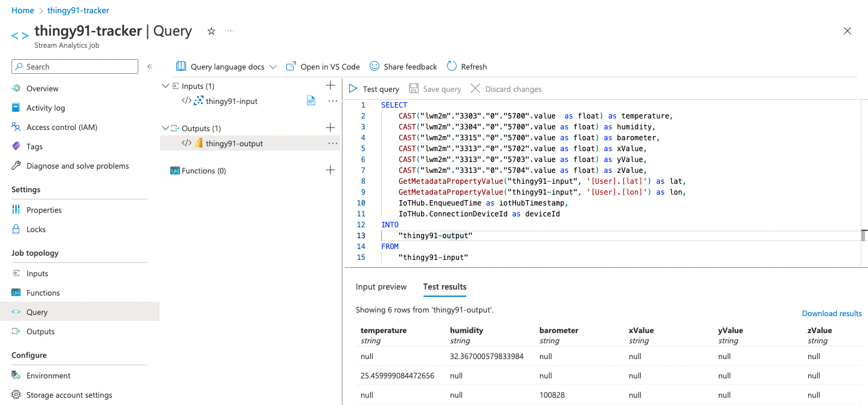The image size is (868, 405).
Task: Add a new function with the plus icon
Action: pyautogui.click(x=330, y=170)
